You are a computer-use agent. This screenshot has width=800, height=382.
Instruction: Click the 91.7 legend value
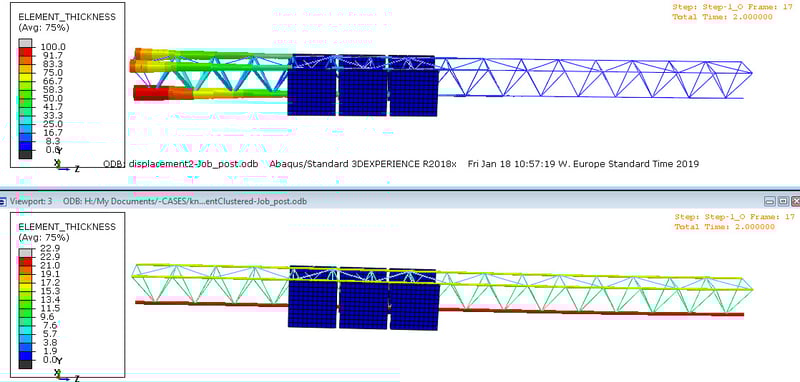click(x=52, y=56)
